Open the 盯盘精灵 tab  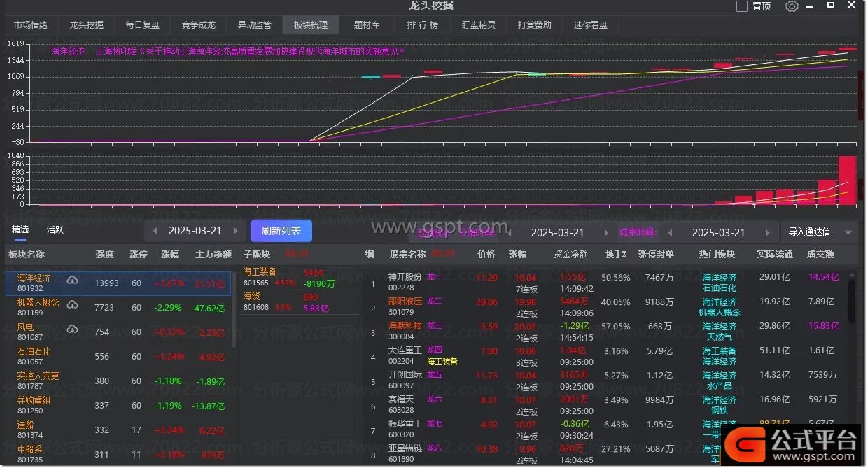(479, 25)
